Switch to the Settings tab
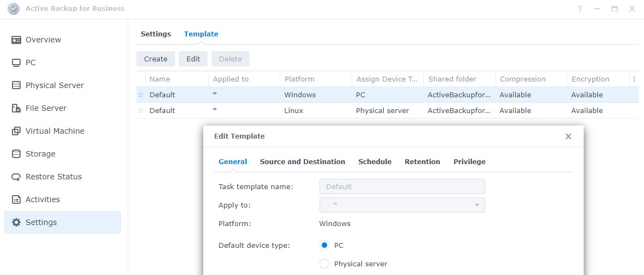The image size is (644, 275). tap(155, 34)
